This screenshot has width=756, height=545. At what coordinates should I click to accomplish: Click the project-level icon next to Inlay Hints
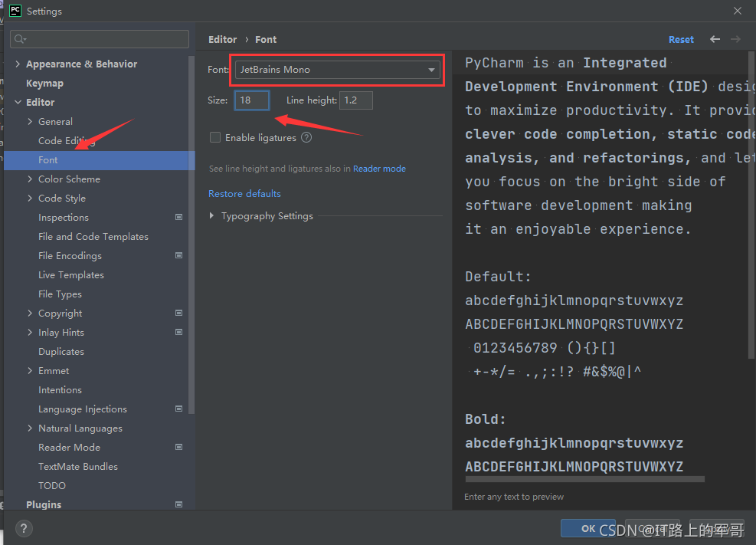pos(179,332)
